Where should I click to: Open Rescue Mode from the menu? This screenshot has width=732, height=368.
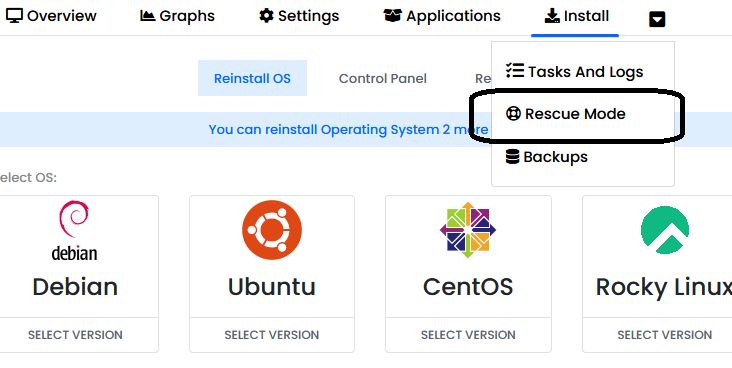point(575,113)
